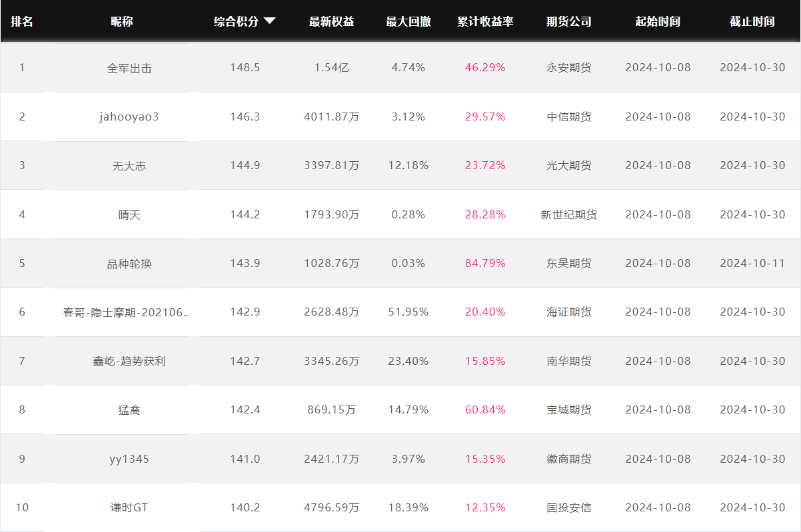Click the 累计收益率 column header

485,21
